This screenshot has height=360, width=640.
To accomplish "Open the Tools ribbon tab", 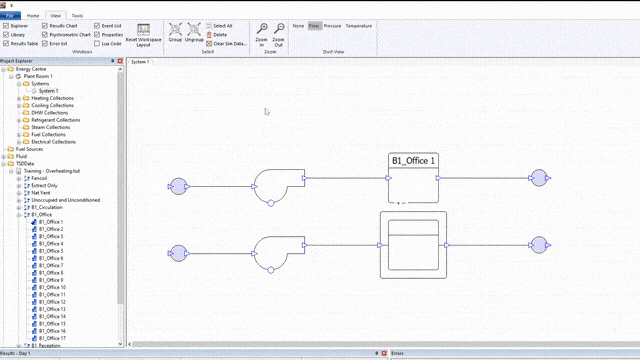I will pos(77,16).
